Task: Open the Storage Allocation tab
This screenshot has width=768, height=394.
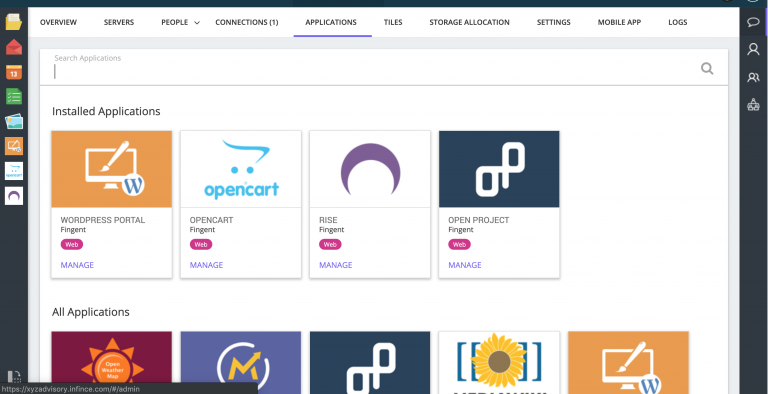Action: coord(469,22)
